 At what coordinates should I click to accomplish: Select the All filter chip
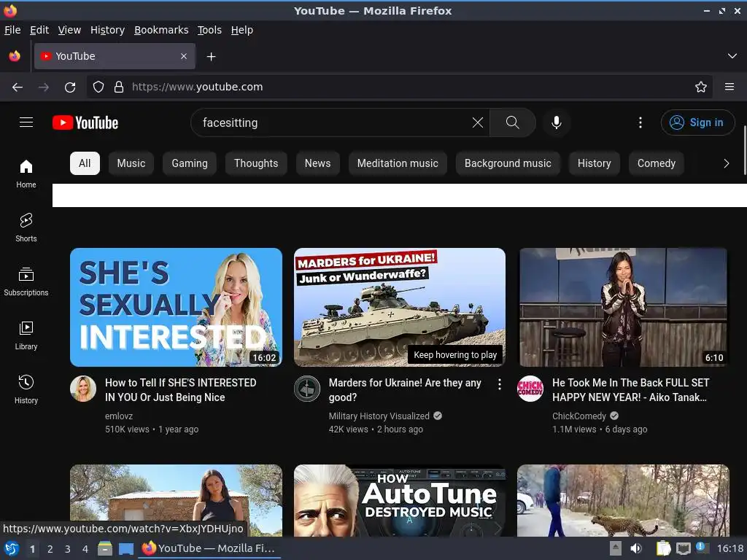pyautogui.click(x=85, y=163)
